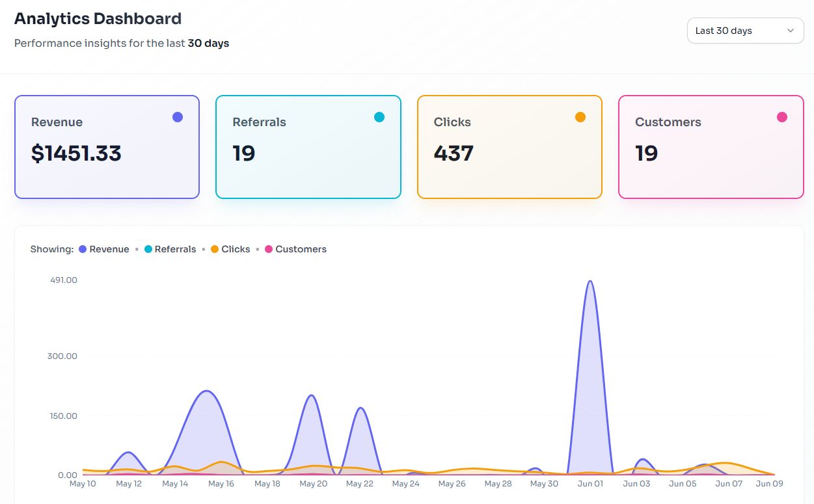Viewport: 814px width, 504px height.
Task: Hide the Clicks series in chart legend
Action: pyautogui.click(x=230, y=249)
